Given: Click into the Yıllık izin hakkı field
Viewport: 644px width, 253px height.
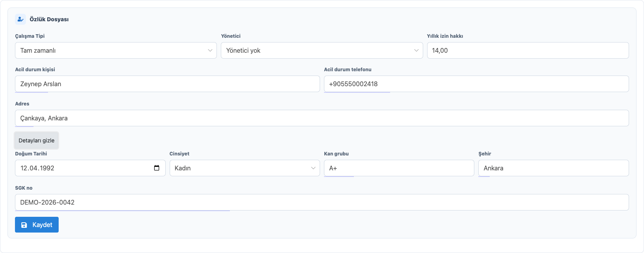Looking at the screenshot, I should point(528,50).
